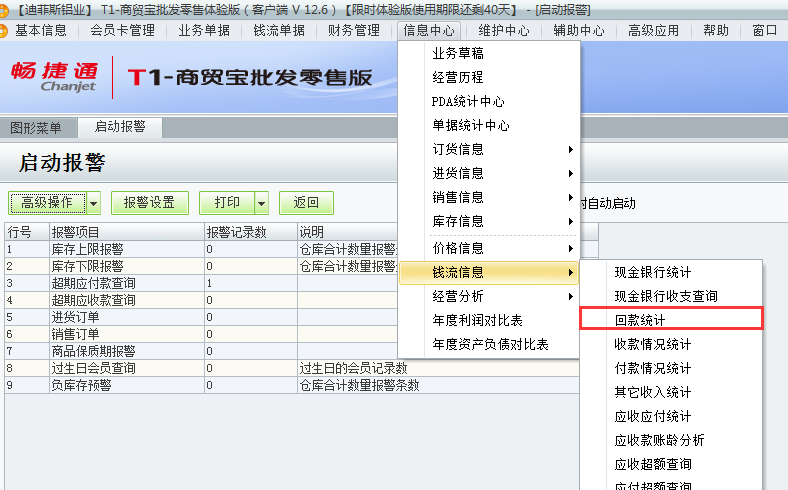The height and width of the screenshot is (490, 788).
Task: Choose 应收应付统计 in submenu
Action: point(671,417)
